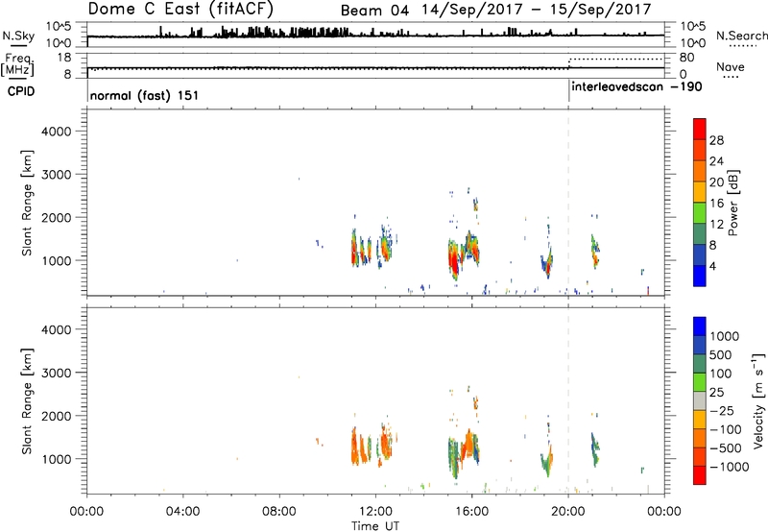Click the '04:00' time axis label

pyautogui.click(x=183, y=512)
